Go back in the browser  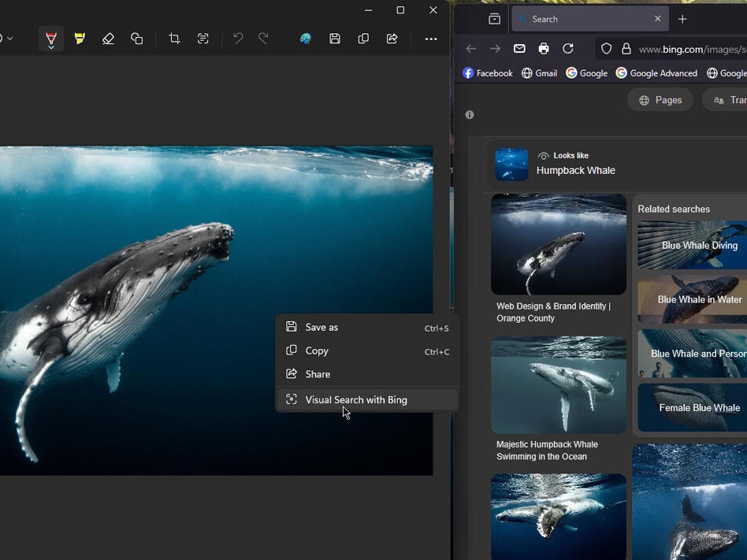(x=470, y=49)
